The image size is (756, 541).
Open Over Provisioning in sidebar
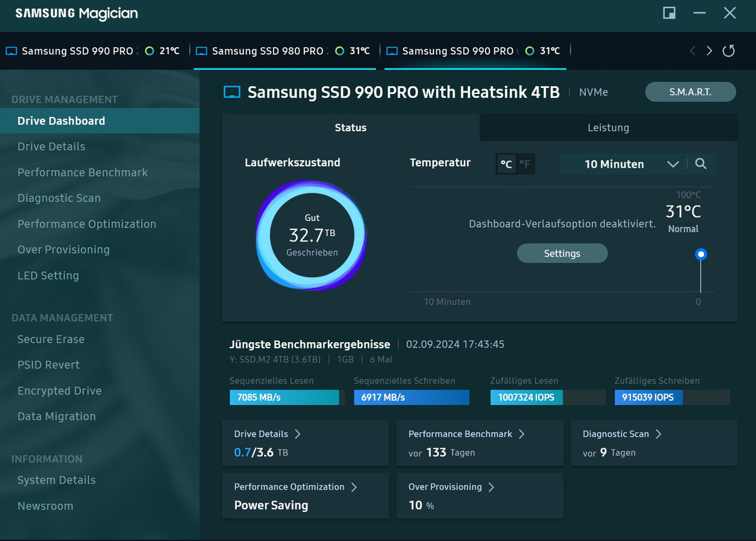(100, 250)
